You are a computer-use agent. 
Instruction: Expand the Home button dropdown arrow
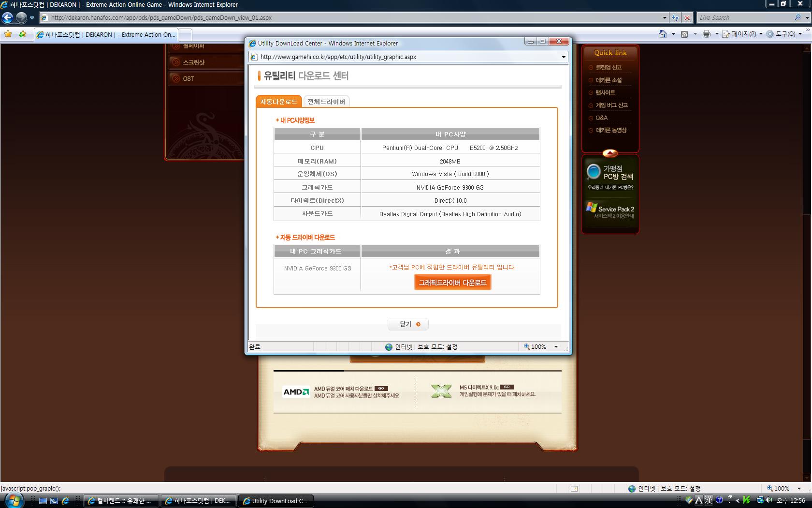click(x=673, y=34)
